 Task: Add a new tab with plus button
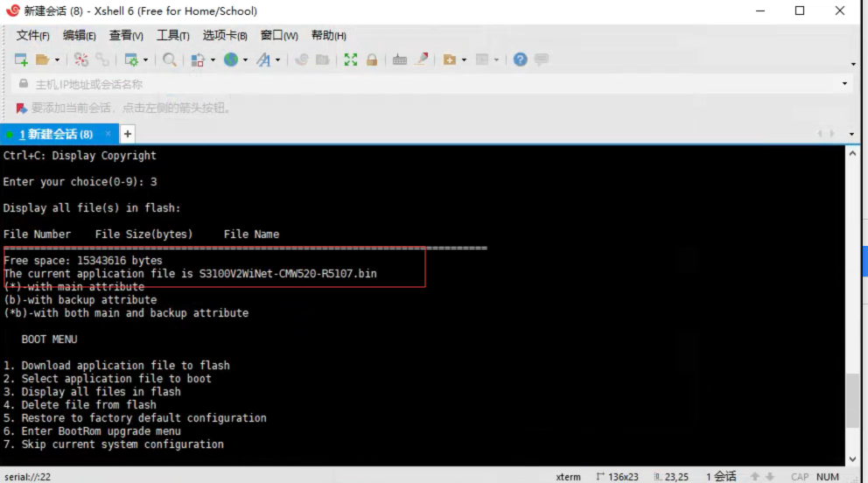(x=128, y=134)
